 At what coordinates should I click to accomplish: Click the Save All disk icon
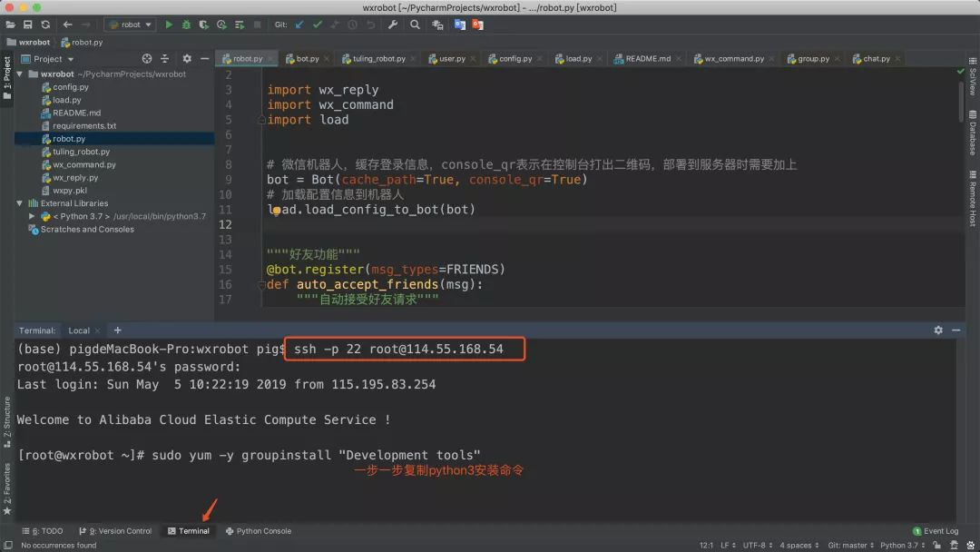[x=28, y=25]
